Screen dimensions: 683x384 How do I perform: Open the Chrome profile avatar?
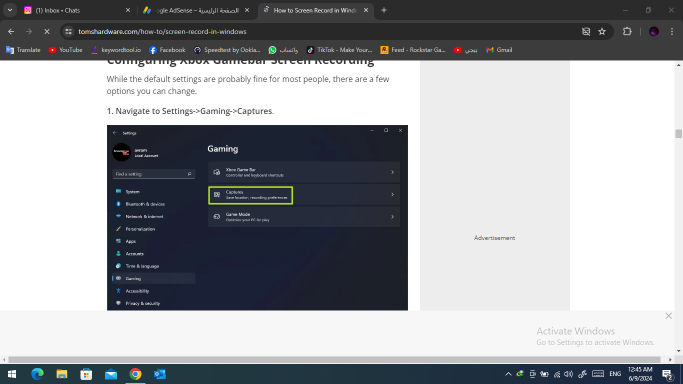click(654, 31)
